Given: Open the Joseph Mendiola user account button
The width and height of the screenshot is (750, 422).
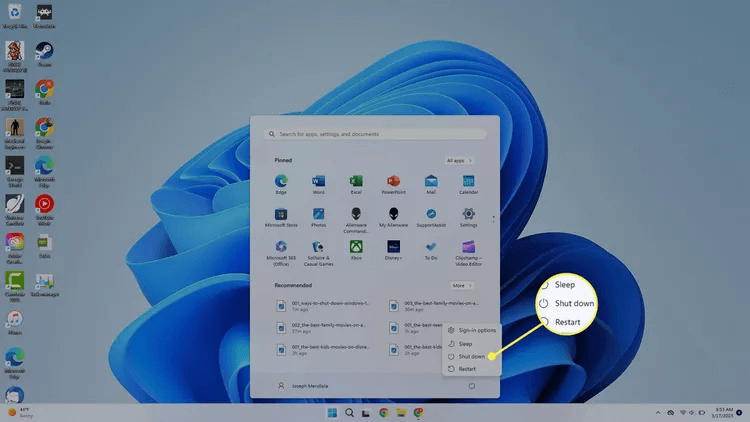Looking at the screenshot, I should pyautogui.click(x=303, y=386).
